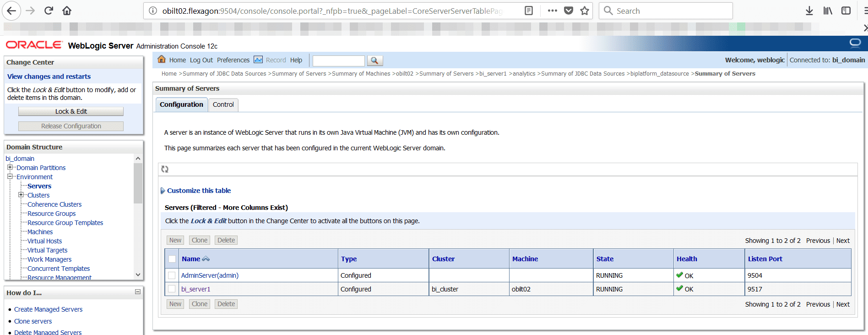Viewport: 868px width, 335px height.
Task: Toggle browser sidebar icon
Action: [x=846, y=11]
